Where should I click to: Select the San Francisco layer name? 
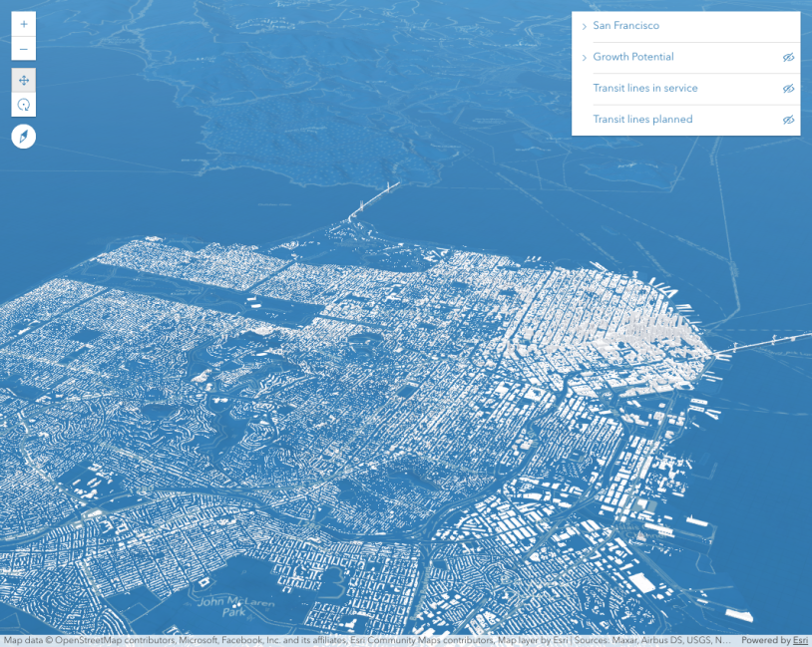coord(625,26)
